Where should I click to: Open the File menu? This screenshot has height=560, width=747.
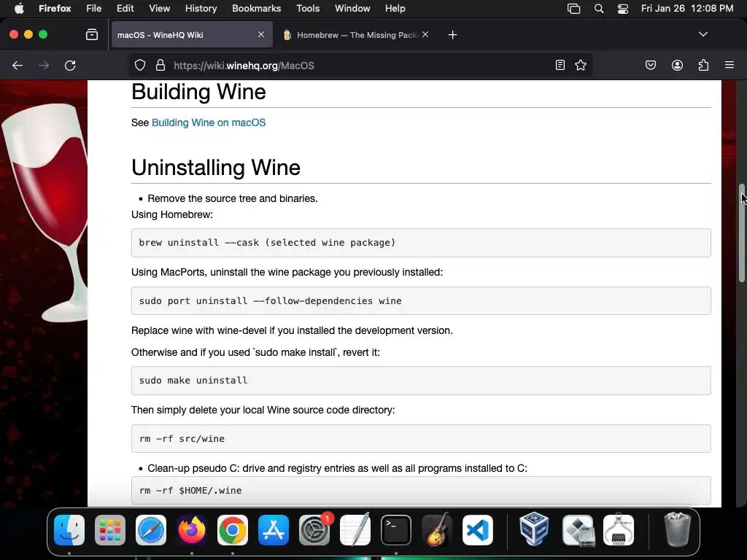tap(94, 9)
